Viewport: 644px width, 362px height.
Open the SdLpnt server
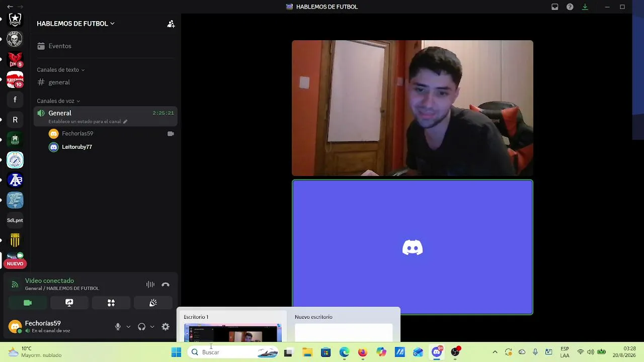(15, 221)
